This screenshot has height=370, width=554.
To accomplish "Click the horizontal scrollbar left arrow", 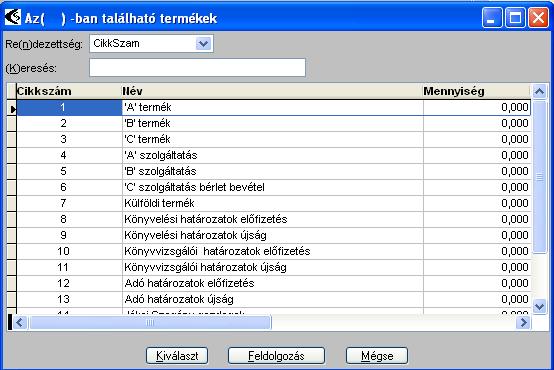I will [x=19, y=322].
